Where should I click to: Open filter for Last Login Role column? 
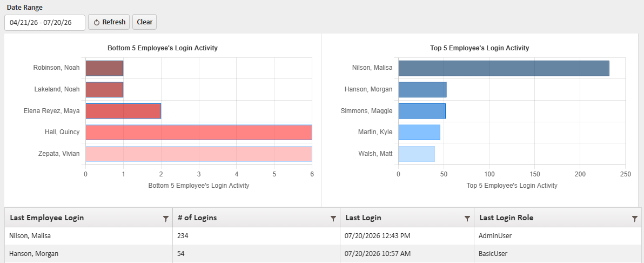click(635, 219)
